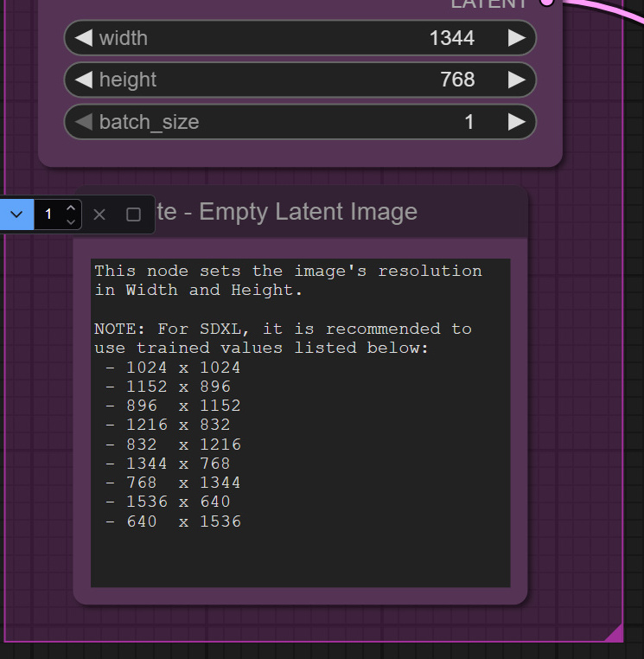Click the 'in Width and Height.' text line
Viewport: 644px width, 659px height.
coord(198,290)
